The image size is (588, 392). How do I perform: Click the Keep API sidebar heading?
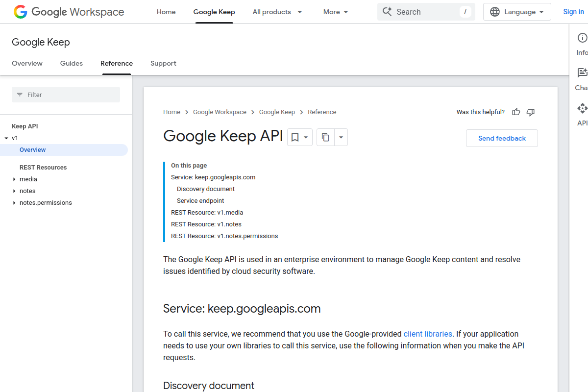[25, 126]
